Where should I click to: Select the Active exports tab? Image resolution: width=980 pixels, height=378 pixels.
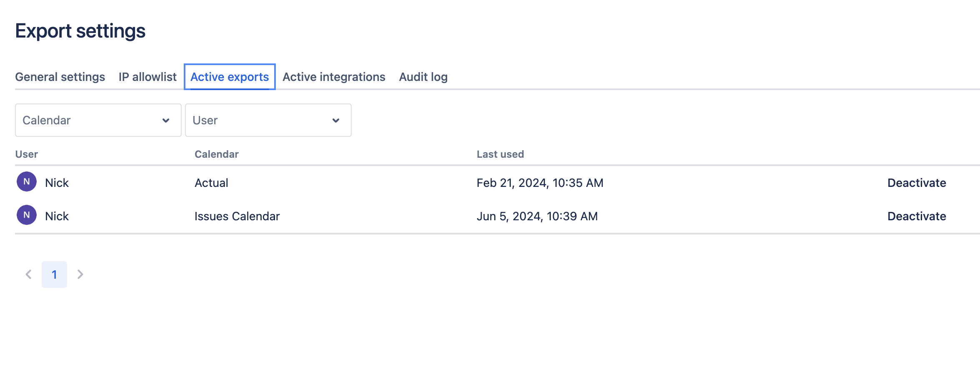(230, 77)
